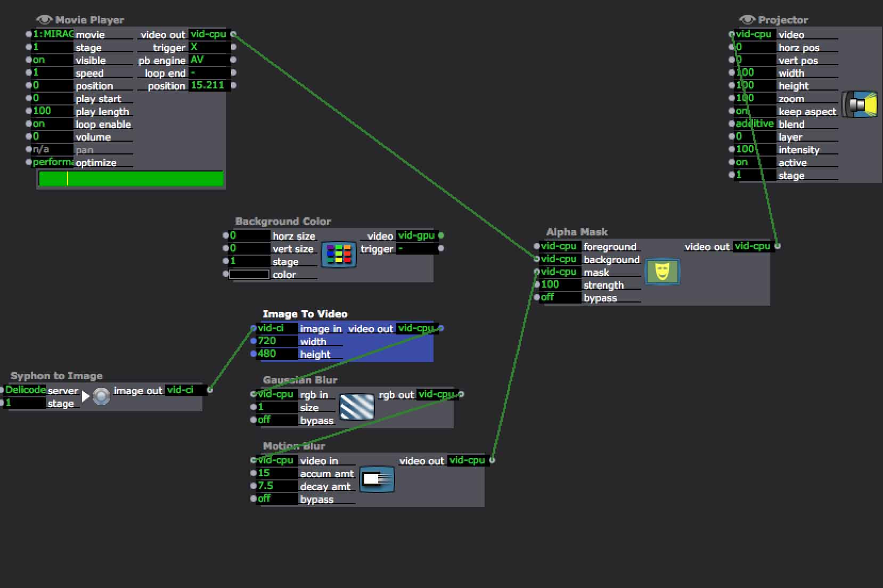Image resolution: width=883 pixels, height=588 pixels.
Task: Click the Motion Blur video out port
Action: 492,460
